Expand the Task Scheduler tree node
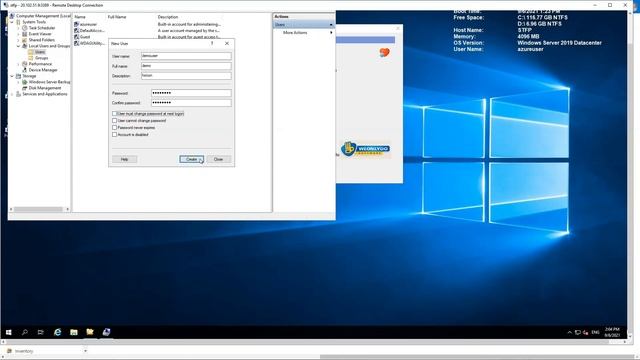 (x=18, y=28)
